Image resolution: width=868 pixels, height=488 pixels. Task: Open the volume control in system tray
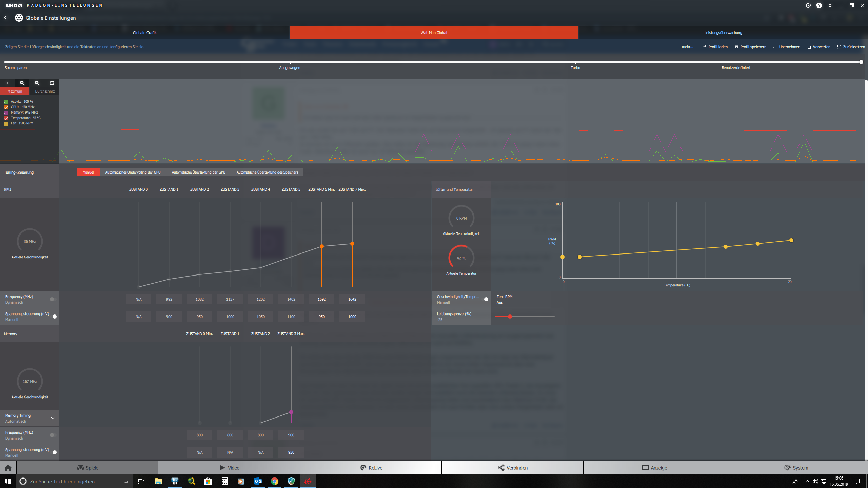815,481
